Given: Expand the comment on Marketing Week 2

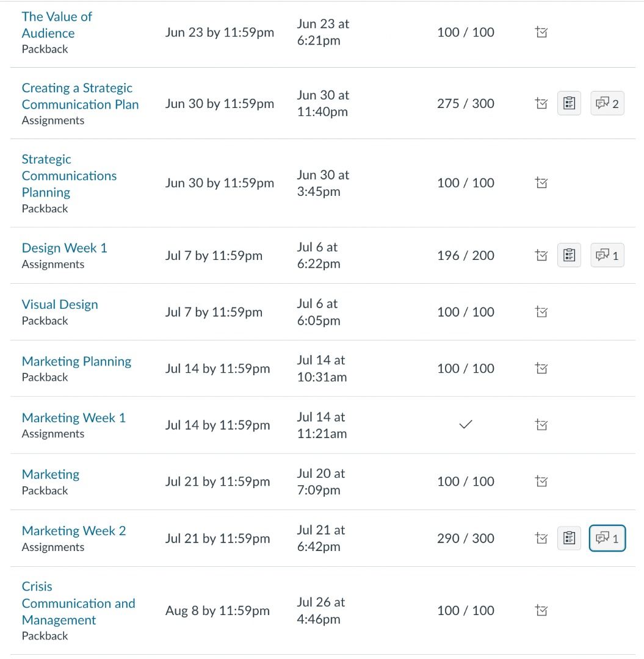Looking at the screenshot, I should click(607, 538).
